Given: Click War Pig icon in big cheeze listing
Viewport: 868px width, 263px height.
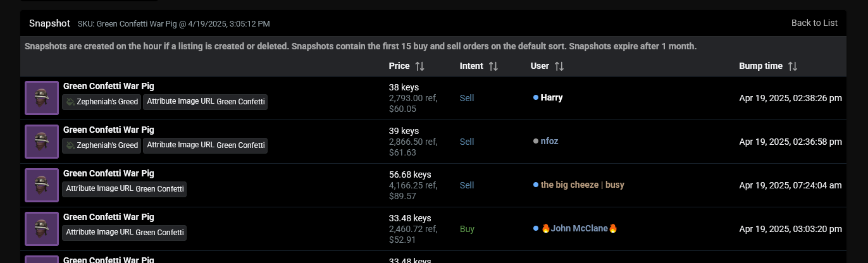Looking at the screenshot, I should 42,185.
